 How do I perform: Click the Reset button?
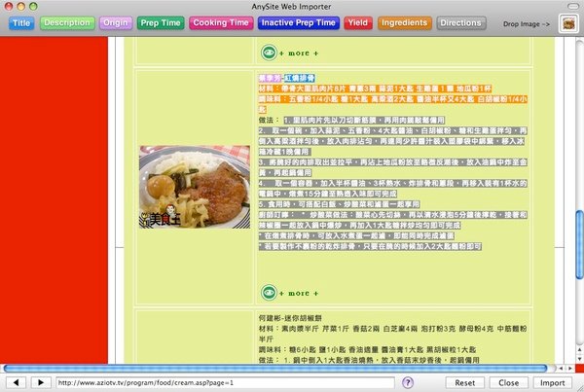pos(465,382)
